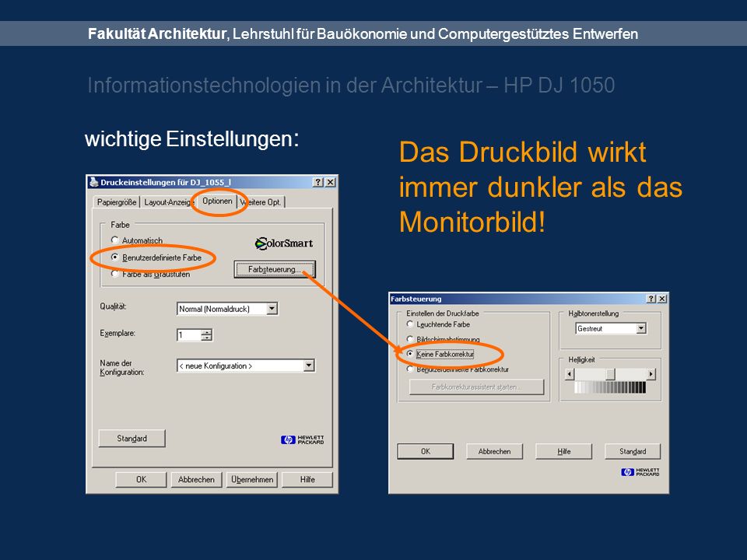Click Standard button in Druckeinstellungen dialog
This screenshot has height=560, width=747.
(132, 438)
